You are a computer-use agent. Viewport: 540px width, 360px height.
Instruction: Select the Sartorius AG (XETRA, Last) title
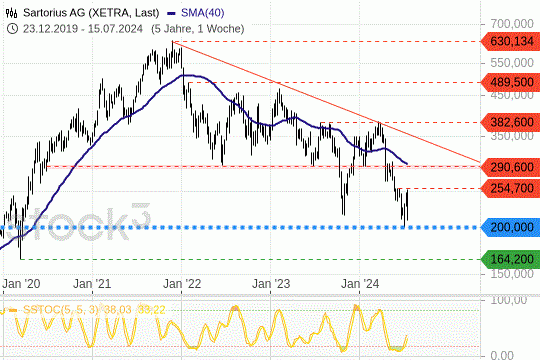[91, 13]
